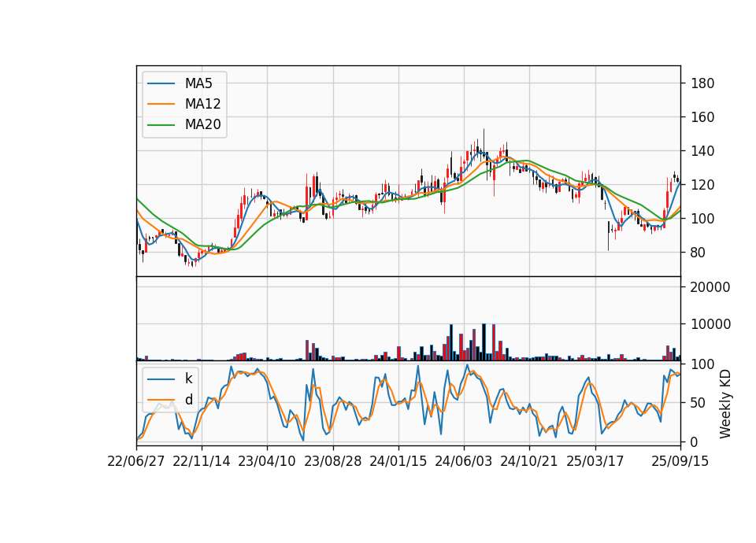Screen dimensions: 756x543
Task: Click the 120 price axis label
Action: (x=702, y=185)
